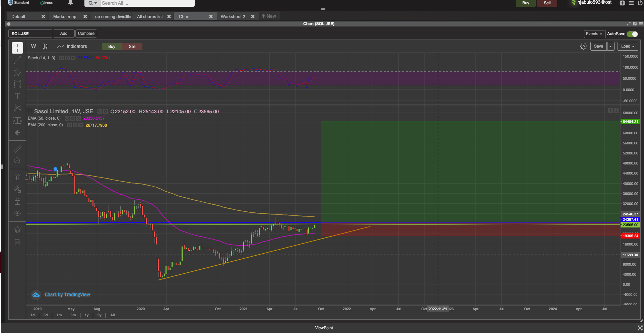
Task: Collapse the Sasol Limited legend
Action: (30, 111)
